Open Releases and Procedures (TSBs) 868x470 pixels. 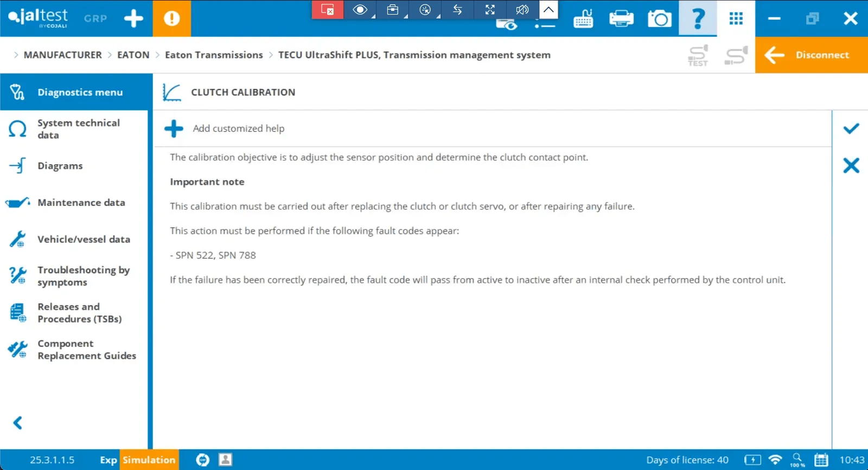click(74, 313)
